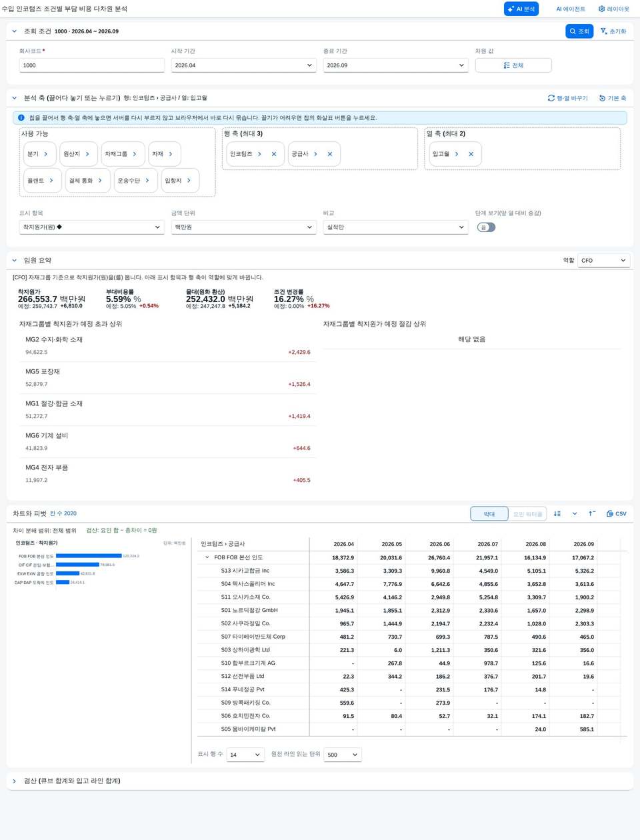640x840 pixels.
Task: Select the 요인 워터폴 view segment
Action: (x=527, y=514)
